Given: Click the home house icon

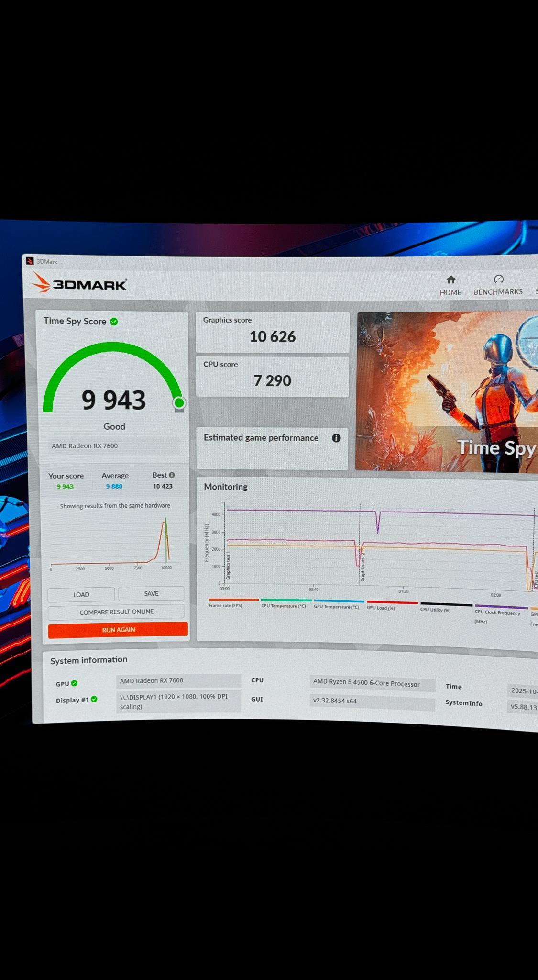Looking at the screenshot, I should click(x=451, y=279).
